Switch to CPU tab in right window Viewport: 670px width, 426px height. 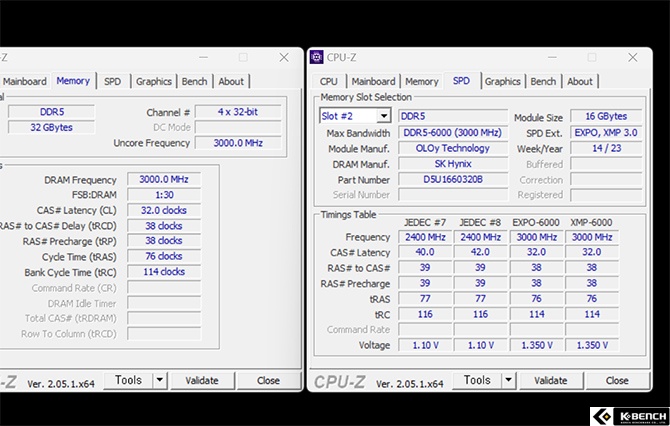click(329, 81)
